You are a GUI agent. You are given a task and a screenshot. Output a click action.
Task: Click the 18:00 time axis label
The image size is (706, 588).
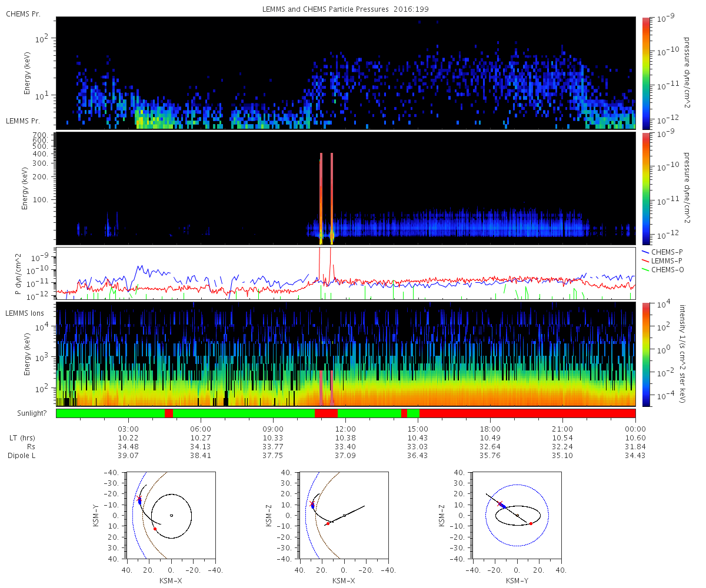(x=491, y=429)
